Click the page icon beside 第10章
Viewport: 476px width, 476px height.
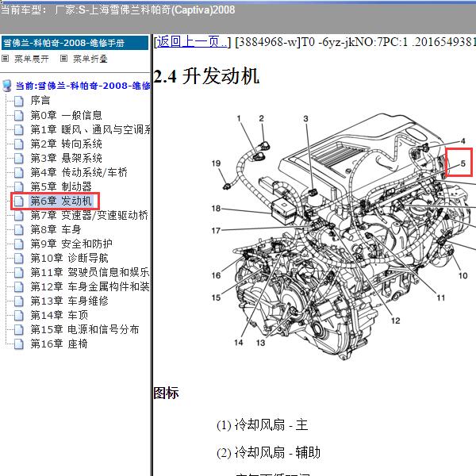(19, 258)
